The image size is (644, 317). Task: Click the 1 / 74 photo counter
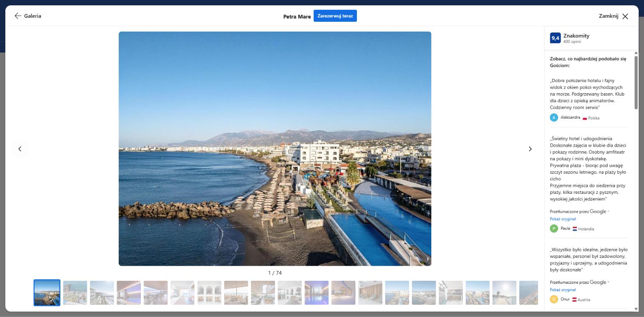(x=275, y=273)
